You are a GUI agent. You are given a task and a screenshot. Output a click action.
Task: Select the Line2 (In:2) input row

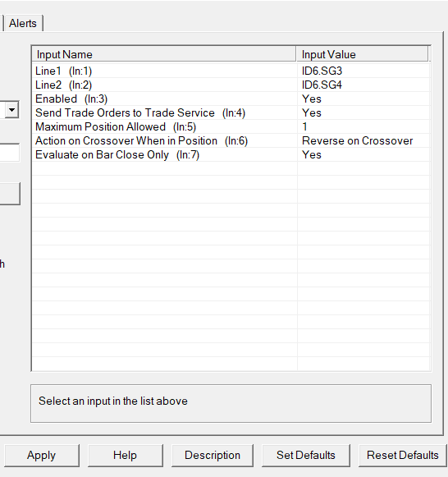click(231, 85)
